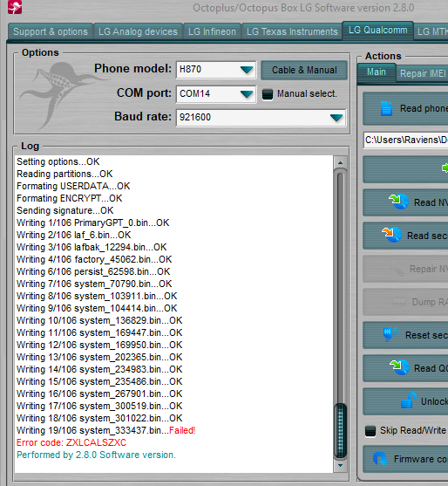Click the Reset sec plug icon

391,334
